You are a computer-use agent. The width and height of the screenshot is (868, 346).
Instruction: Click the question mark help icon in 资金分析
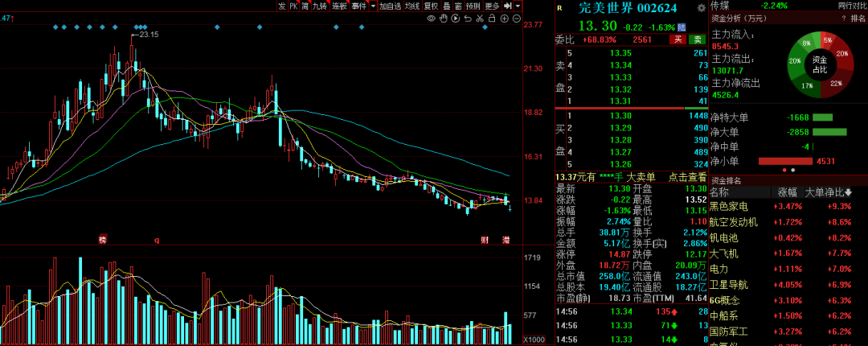844,19
